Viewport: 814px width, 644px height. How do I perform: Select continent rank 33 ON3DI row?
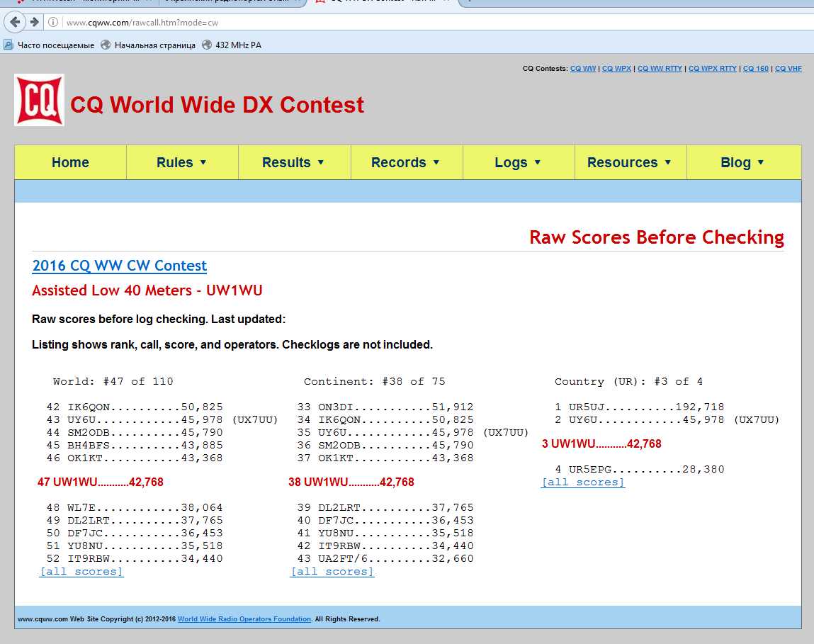point(385,407)
